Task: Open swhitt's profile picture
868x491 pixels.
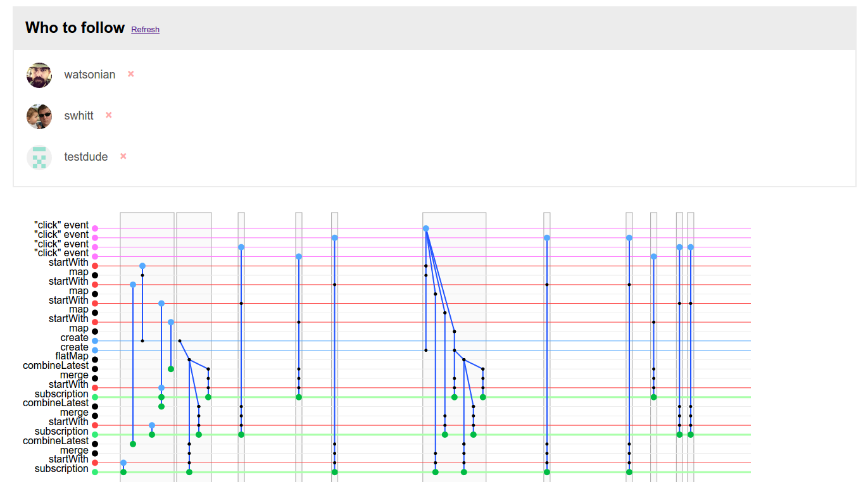Action: [39, 116]
